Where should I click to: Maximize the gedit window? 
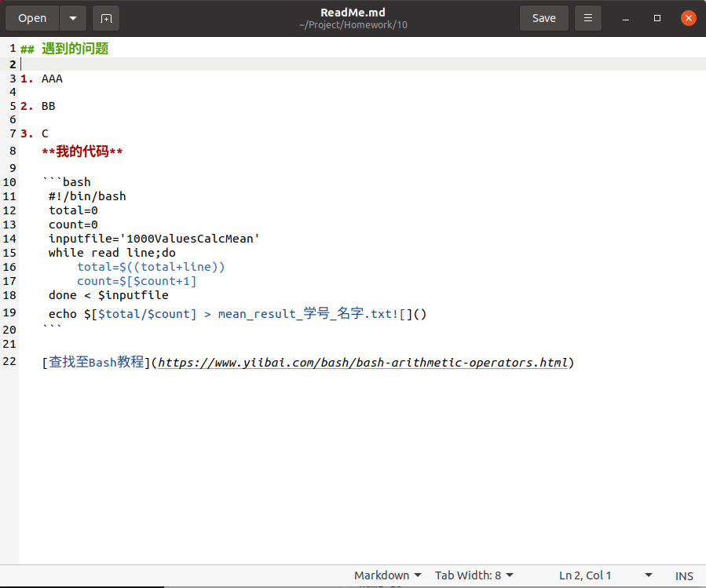tap(657, 17)
